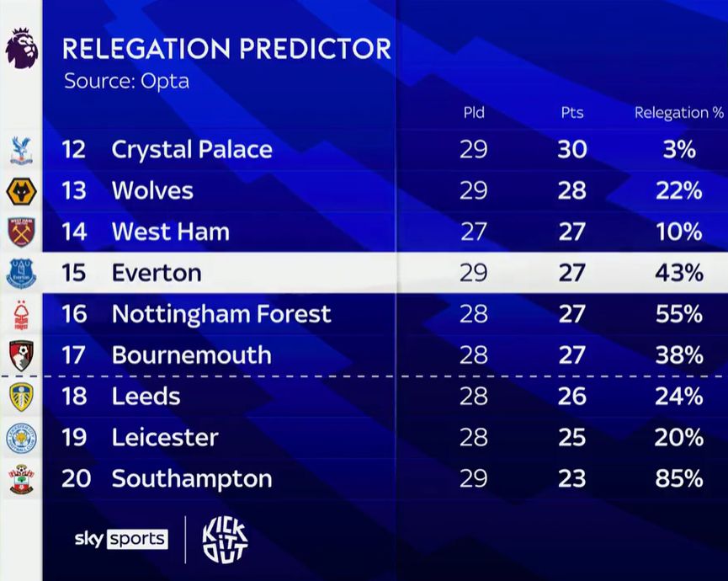Viewport: 728px width, 581px height.
Task: Select the highlighted Everton team name
Action: point(156,273)
